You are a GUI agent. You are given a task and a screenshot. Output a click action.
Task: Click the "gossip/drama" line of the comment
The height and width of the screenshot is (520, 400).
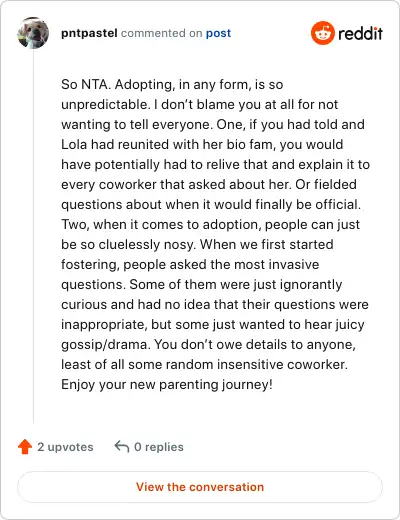click(x=208, y=345)
